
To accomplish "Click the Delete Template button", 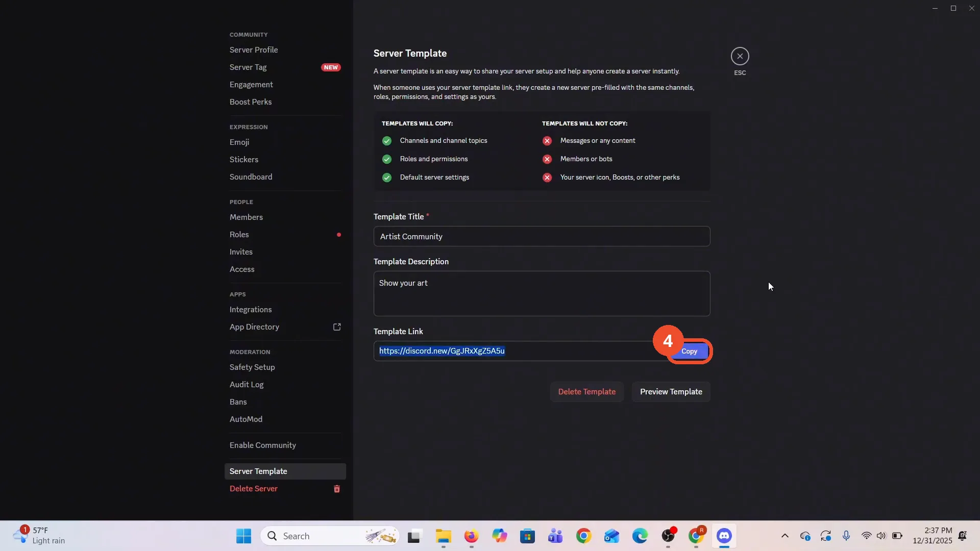I will [x=586, y=392].
